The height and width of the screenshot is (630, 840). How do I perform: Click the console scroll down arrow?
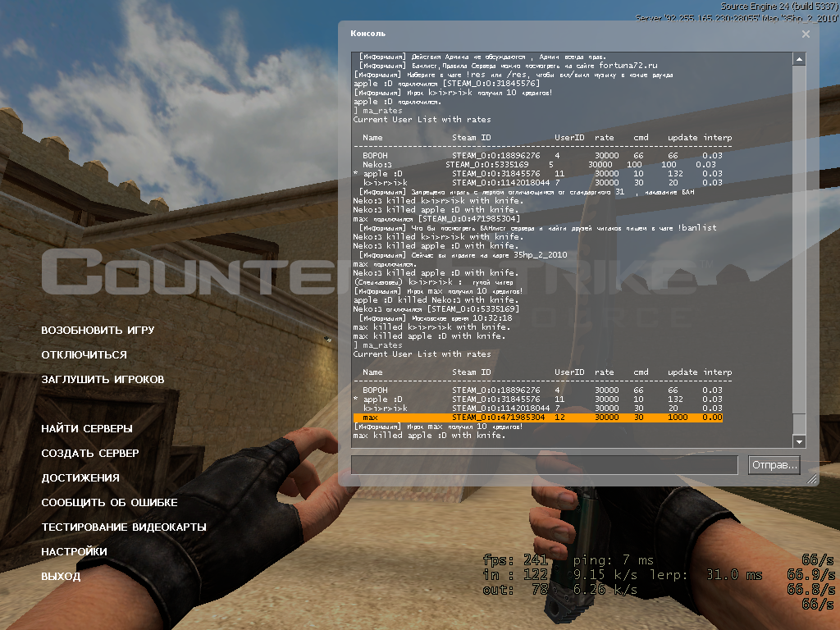coord(799,441)
